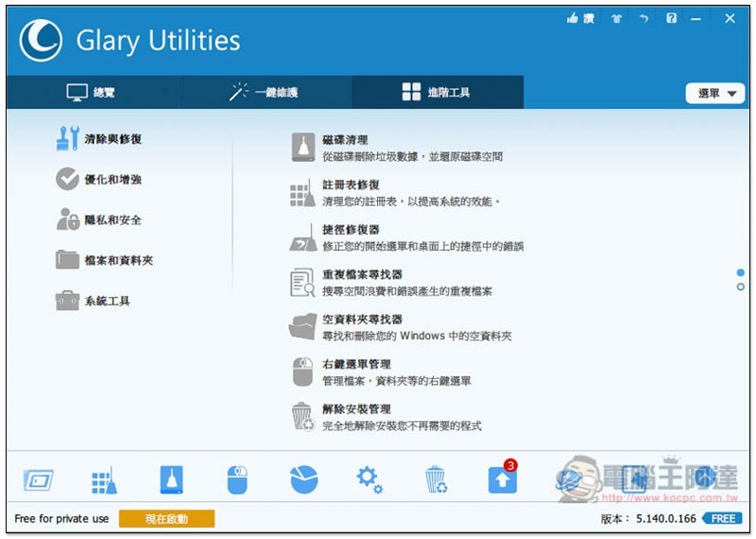The image size is (756, 539).
Task: Click the thumbs-up 讚 like icon
Action: tap(580, 18)
